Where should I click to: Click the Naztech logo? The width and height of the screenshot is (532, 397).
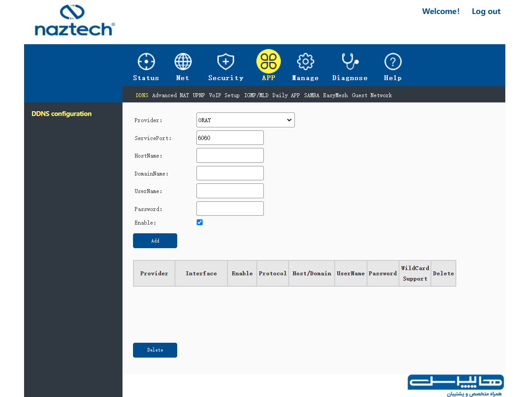pyautogui.click(x=74, y=21)
